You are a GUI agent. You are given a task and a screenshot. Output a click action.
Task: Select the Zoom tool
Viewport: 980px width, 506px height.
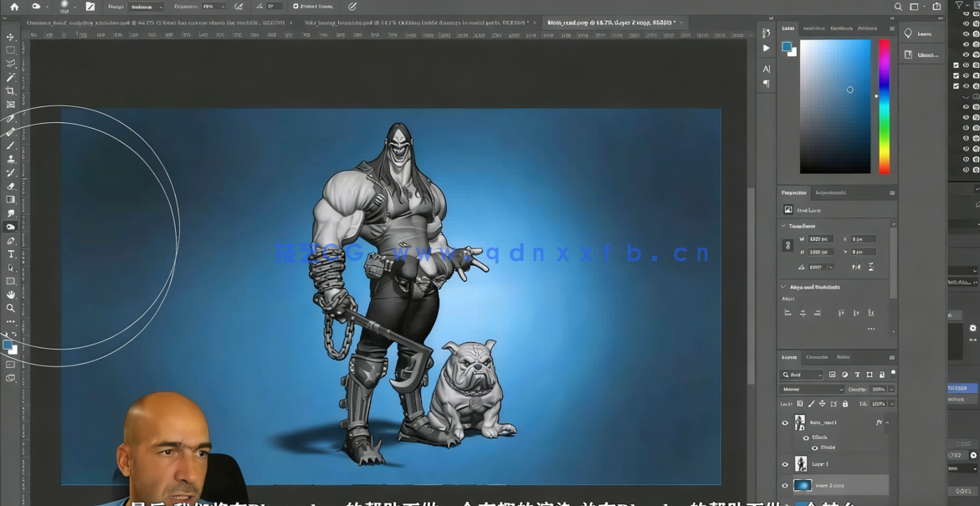pos(10,308)
